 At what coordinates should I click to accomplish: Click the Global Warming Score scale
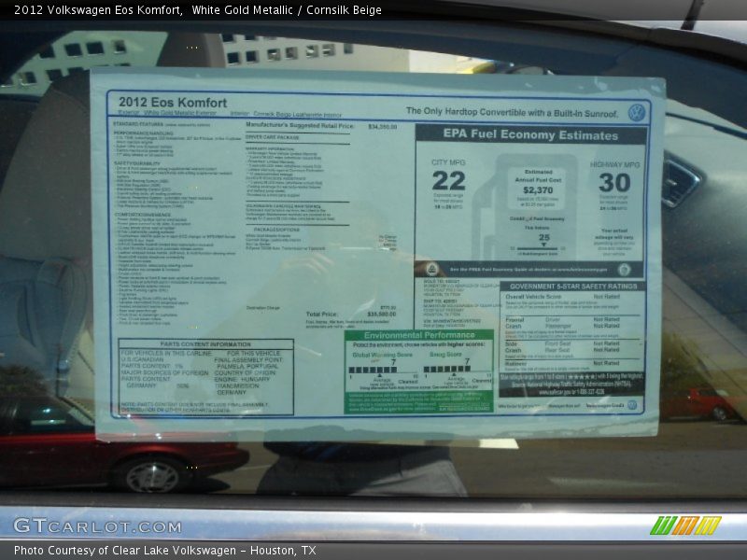(x=382, y=368)
